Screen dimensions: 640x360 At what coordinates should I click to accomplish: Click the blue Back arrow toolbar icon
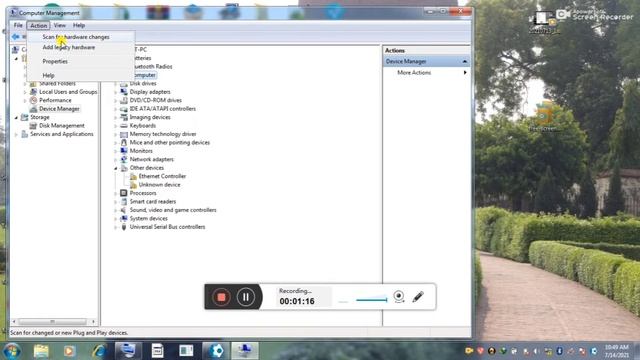[x=16, y=37]
